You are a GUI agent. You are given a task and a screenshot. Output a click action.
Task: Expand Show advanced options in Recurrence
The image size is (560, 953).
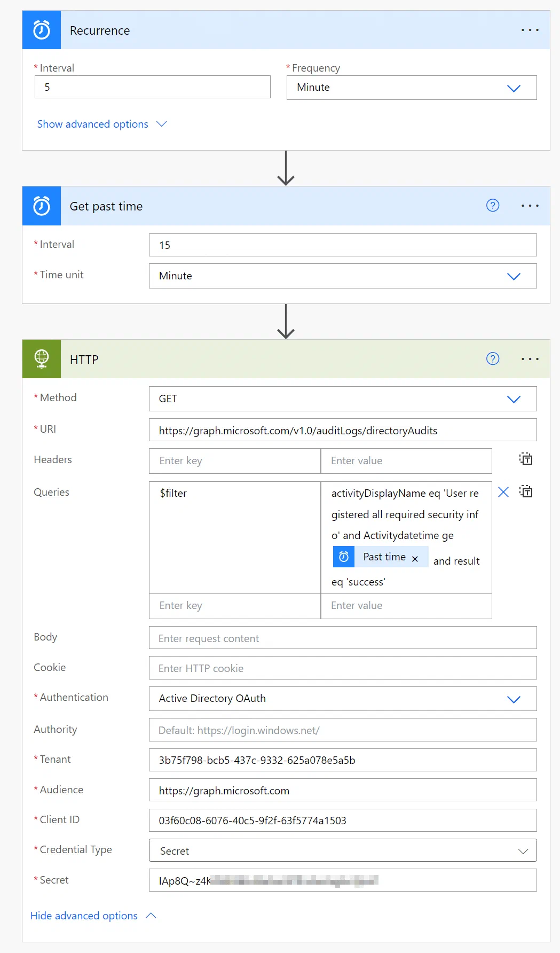point(102,124)
